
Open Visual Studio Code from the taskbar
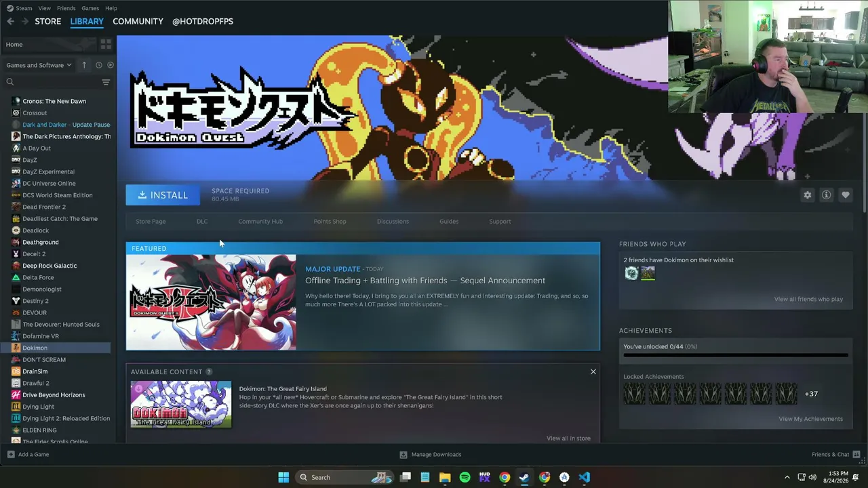(584, 477)
